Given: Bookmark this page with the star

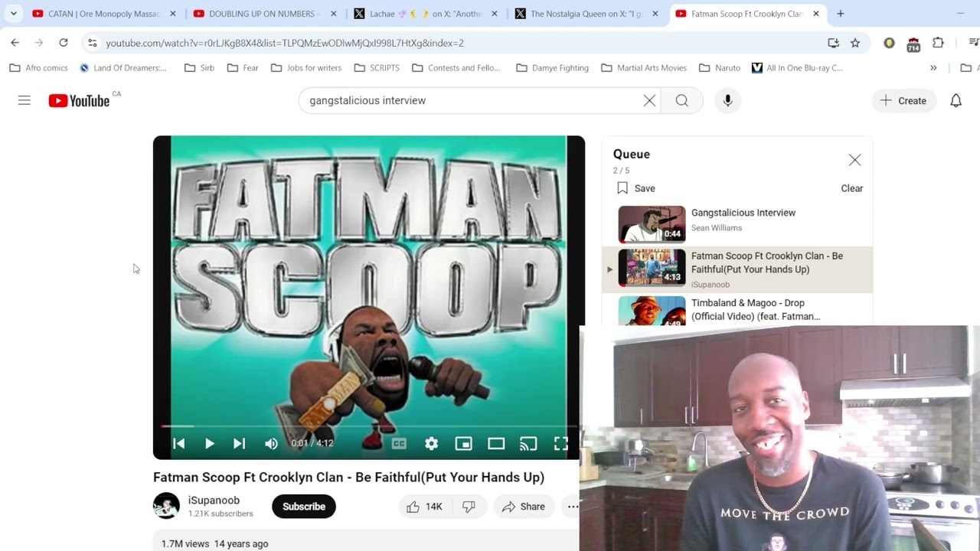Looking at the screenshot, I should coord(855,43).
